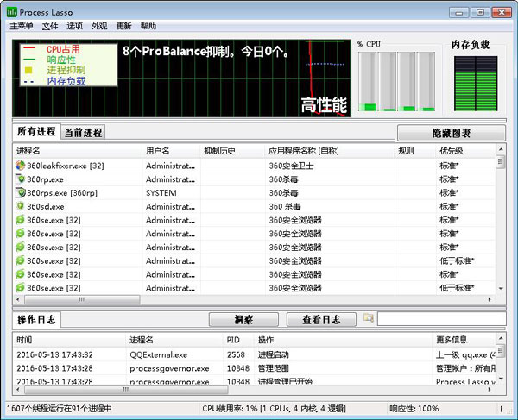Screen dimensions: 518x420
Task: Switch to the 当前进程 tab
Action: tap(83, 133)
